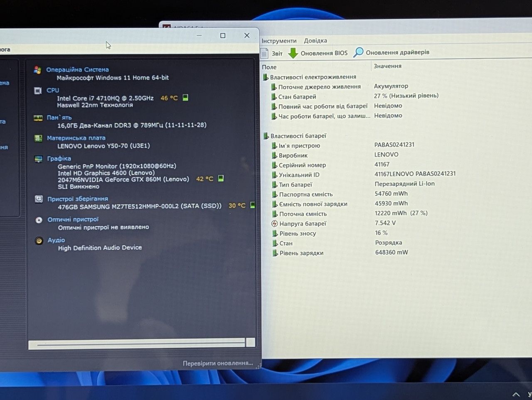Click the NVIDIA GeForce GTX 860M entry

pyautogui.click(x=123, y=179)
